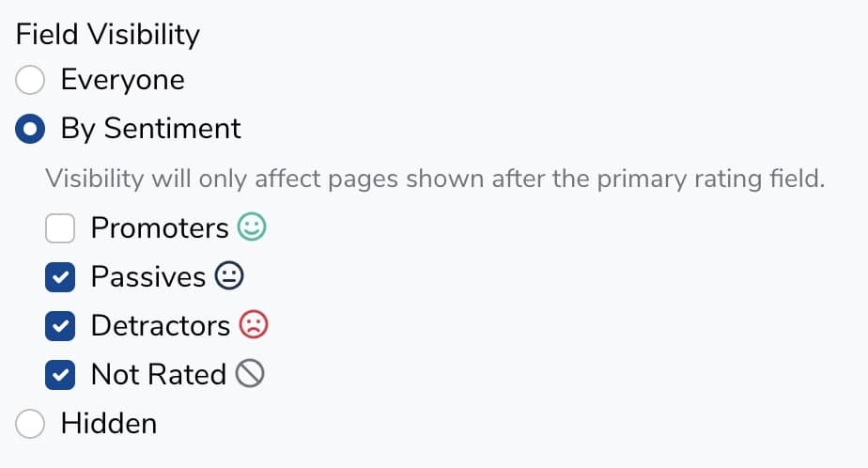Viewport: 868px width, 468px height.
Task: Disable the Not Rated checkbox
Action: pyautogui.click(x=60, y=375)
